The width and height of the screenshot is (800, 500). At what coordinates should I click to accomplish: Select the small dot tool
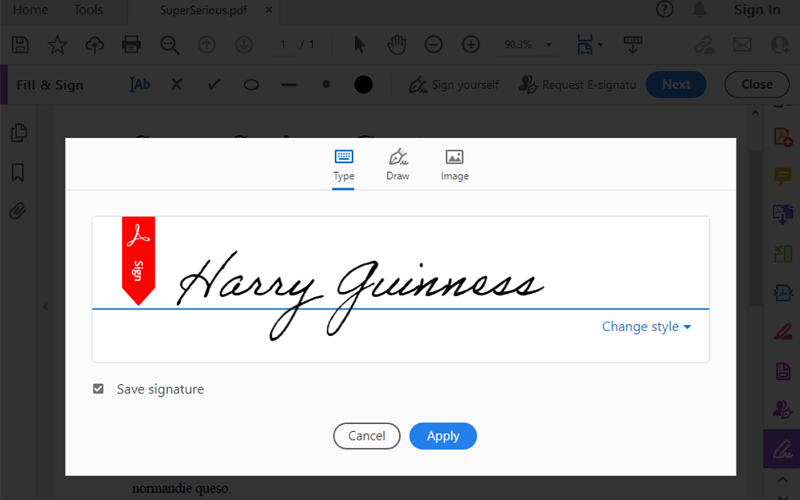pos(327,85)
